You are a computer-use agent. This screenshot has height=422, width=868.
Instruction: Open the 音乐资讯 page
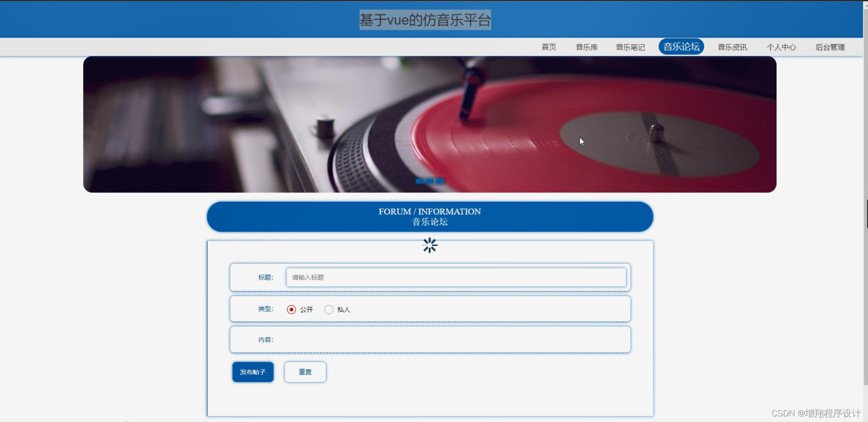tap(731, 47)
